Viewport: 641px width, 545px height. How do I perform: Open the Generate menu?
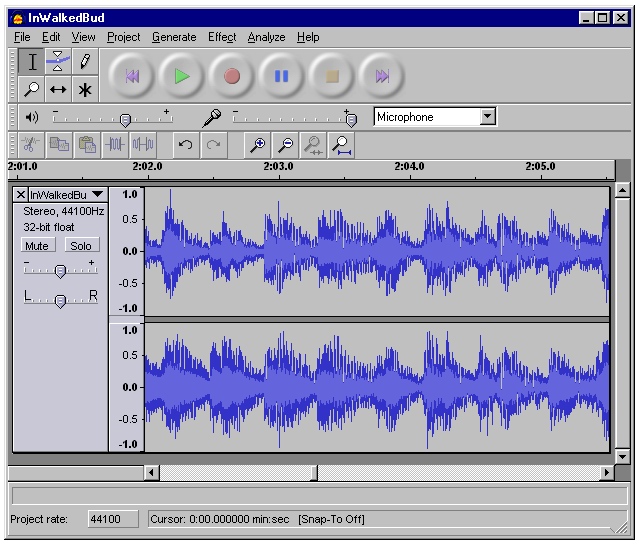click(174, 37)
